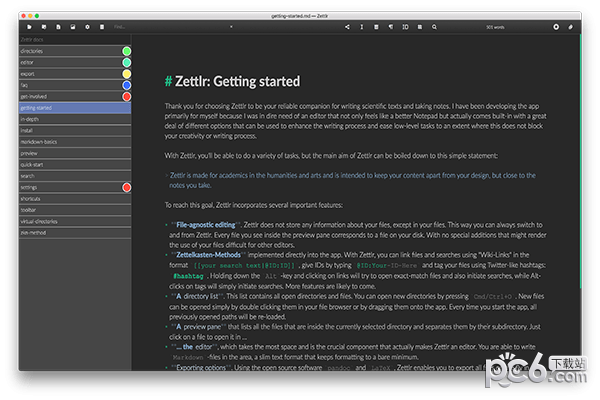Click the 'Cmd/Ctrl+O' shortcut code text
Screen dimensions: 600x400
tap(492, 297)
